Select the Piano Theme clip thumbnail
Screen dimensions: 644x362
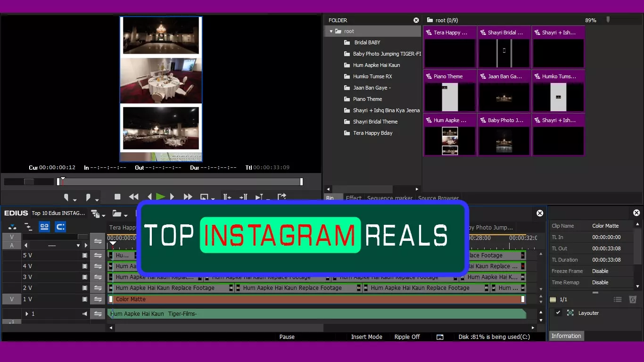[x=450, y=97]
